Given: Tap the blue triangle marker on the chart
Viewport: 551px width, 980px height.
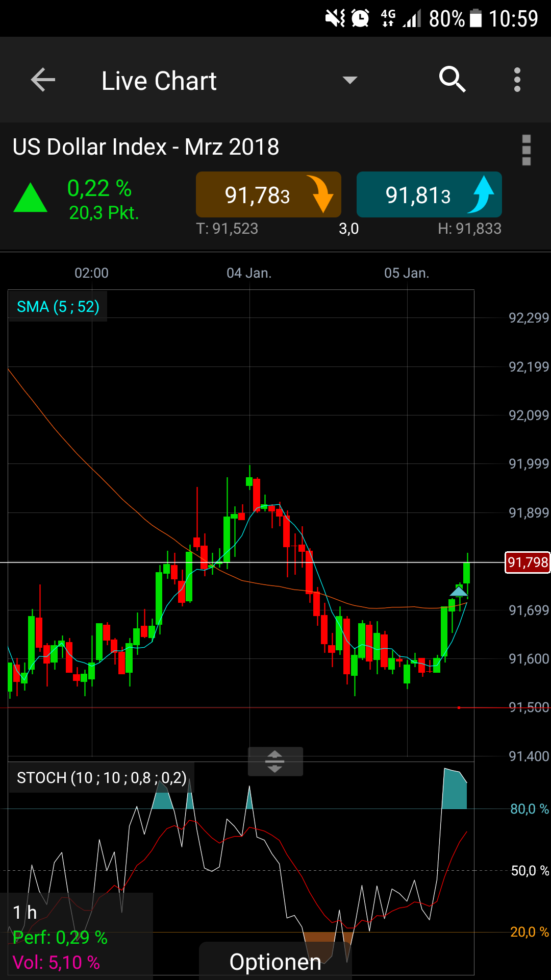Looking at the screenshot, I should pos(459,592).
